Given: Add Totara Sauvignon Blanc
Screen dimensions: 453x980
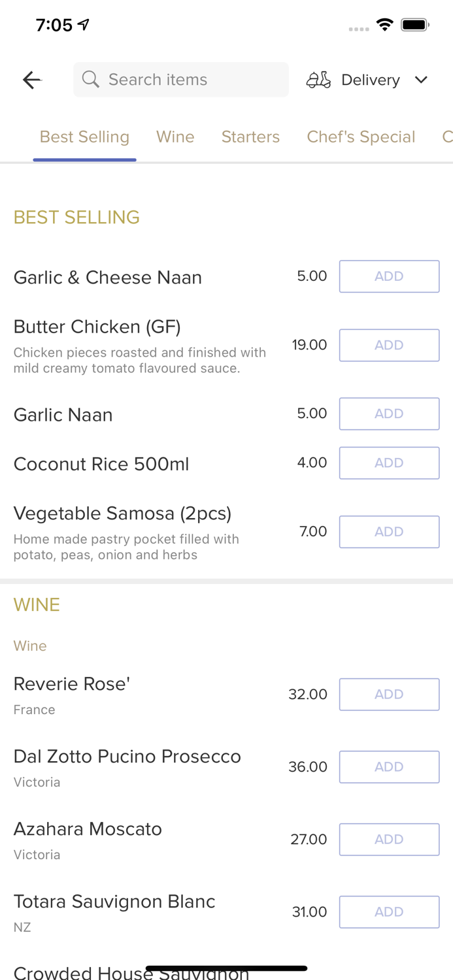Looking at the screenshot, I should pyautogui.click(x=389, y=912).
